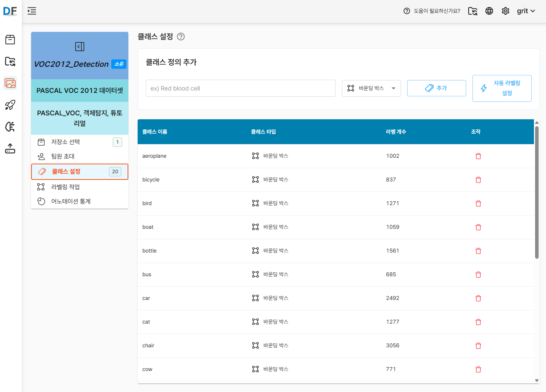Click the bird class name
Screen dimensions: 546x392
pos(147,204)
